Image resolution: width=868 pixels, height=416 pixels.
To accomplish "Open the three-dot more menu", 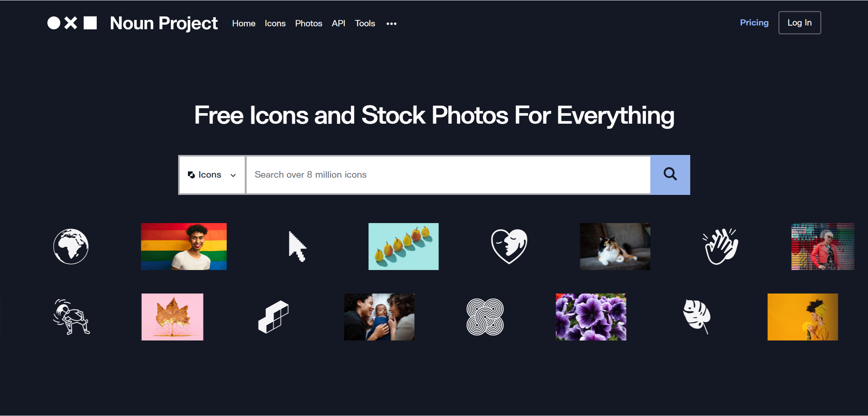I will [x=392, y=23].
